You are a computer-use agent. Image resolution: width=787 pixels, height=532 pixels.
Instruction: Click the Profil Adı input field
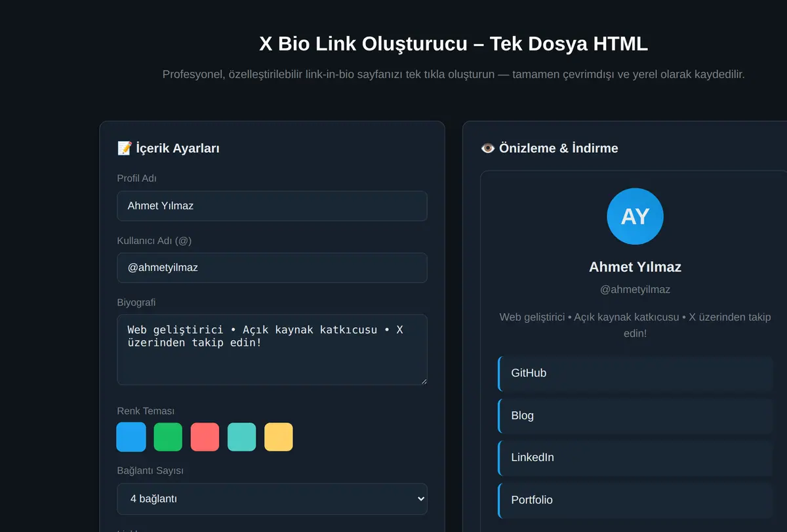point(272,206)
